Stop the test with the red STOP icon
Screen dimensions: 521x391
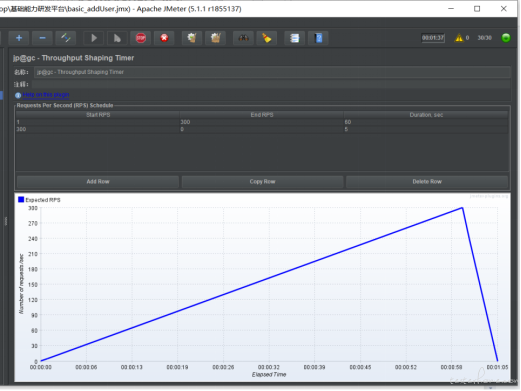click(141, 38)
